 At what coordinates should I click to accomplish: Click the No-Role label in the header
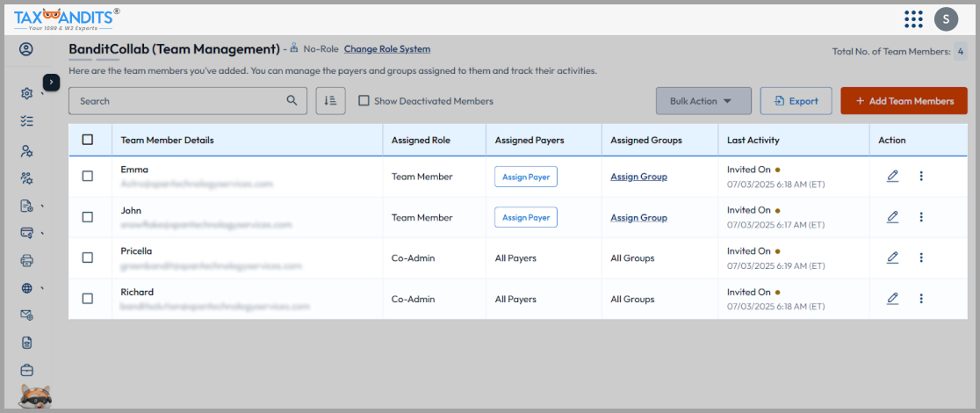pyautogui.click(x=321, y=49)
